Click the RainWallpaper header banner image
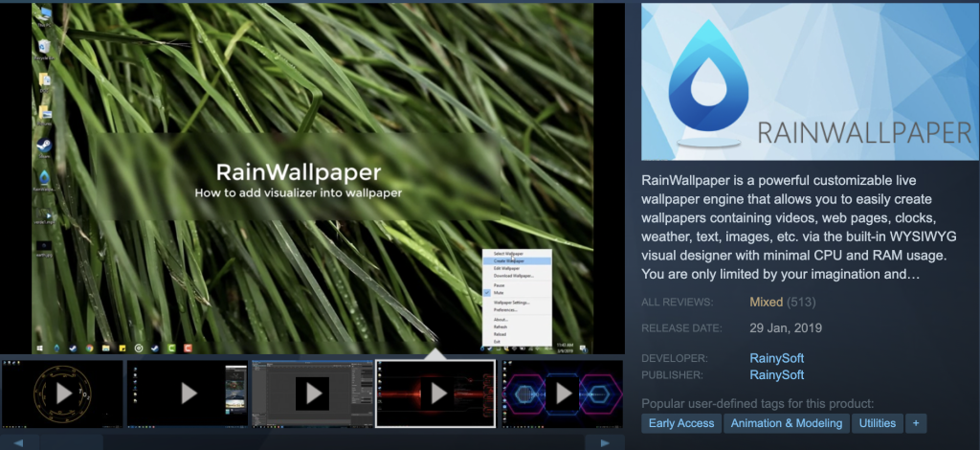 tap(810, 82)
